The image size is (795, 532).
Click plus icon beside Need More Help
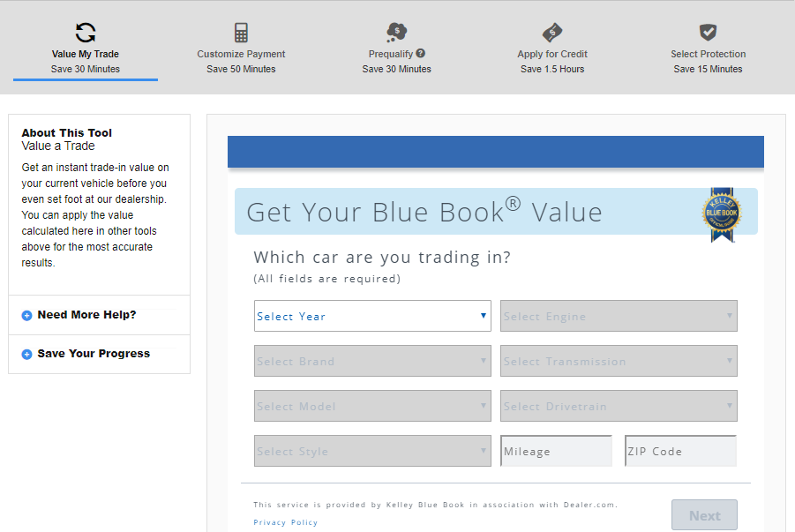click(26, 316)
